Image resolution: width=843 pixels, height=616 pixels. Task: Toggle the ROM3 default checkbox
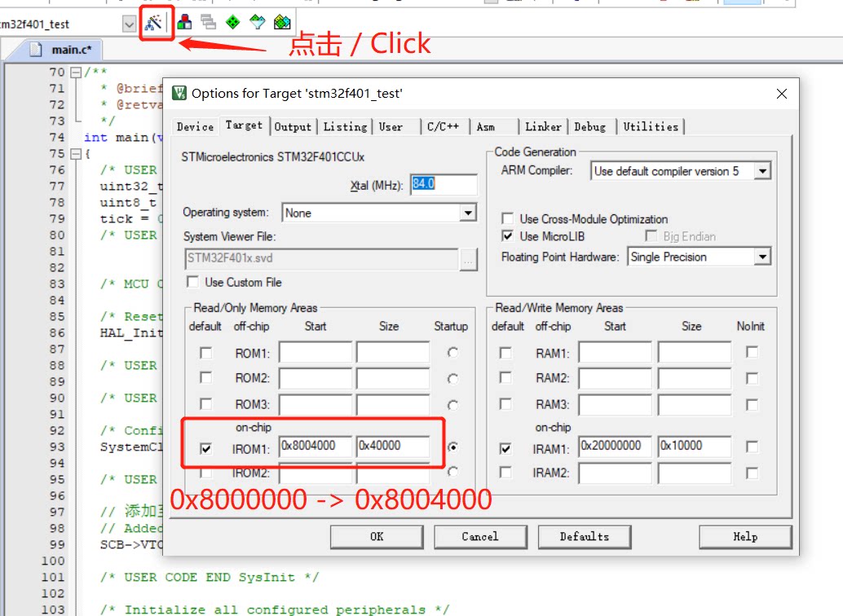[x=205, y=403]
